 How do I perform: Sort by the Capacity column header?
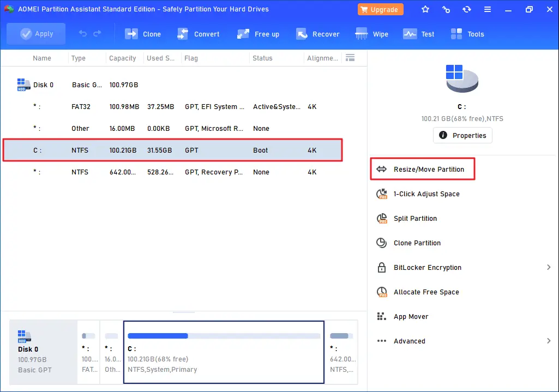(x=122, y=58)
